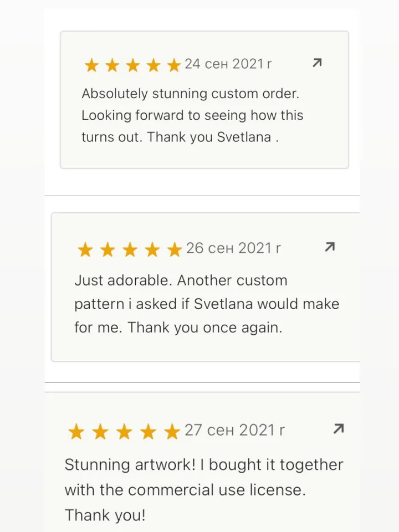Select the 'Absolutely stunning custom order' review text
Screen dimensions: 399x532
(x=191, y=94)
